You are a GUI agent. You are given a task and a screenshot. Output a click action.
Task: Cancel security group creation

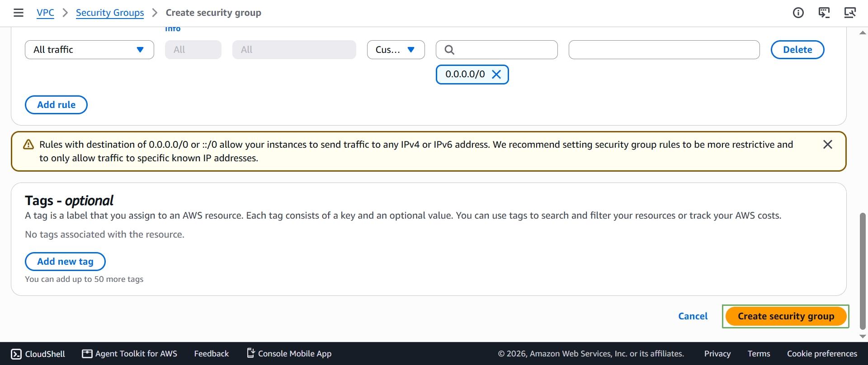click(693, 316)
